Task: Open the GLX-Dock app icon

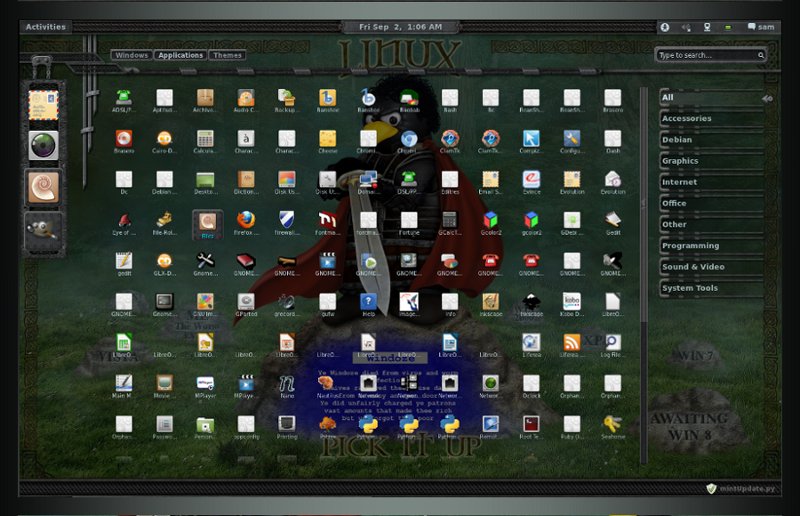Action: [164, 261]
